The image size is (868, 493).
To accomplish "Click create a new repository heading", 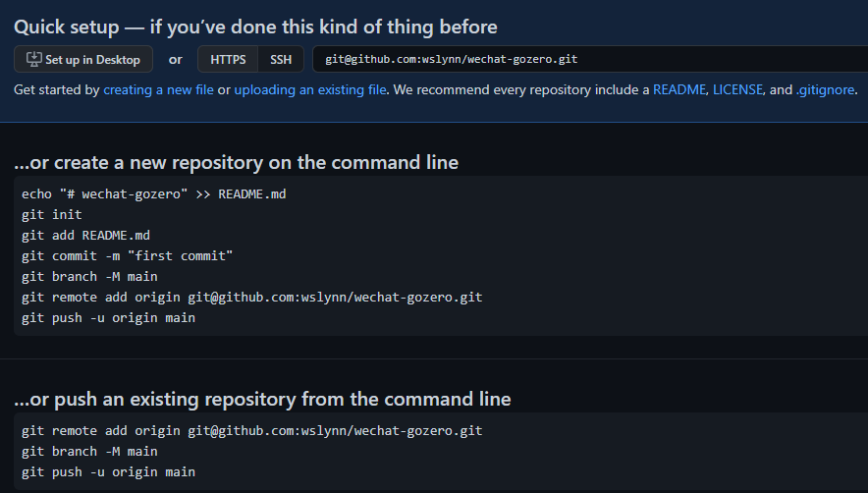I will (x=236, y=162).
